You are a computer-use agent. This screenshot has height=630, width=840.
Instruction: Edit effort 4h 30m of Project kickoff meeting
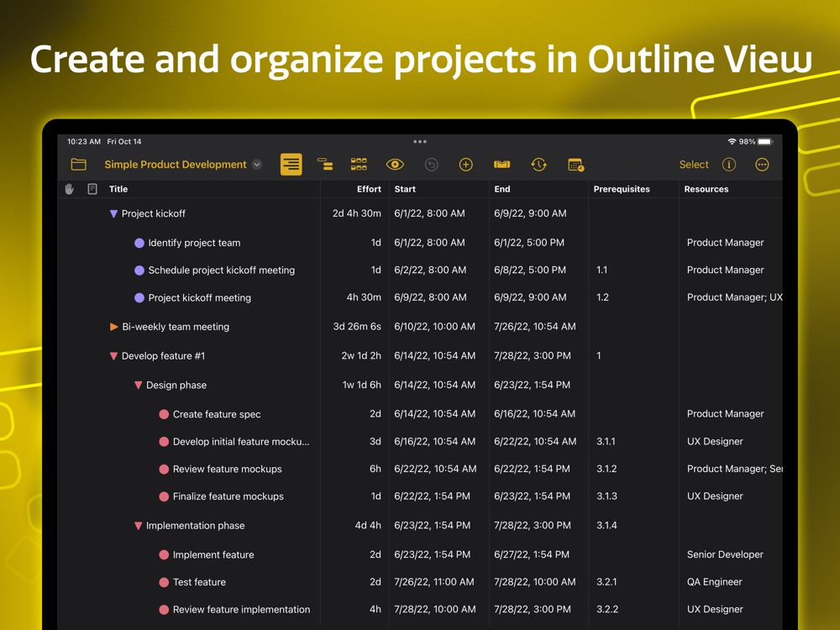coord(364,297)
